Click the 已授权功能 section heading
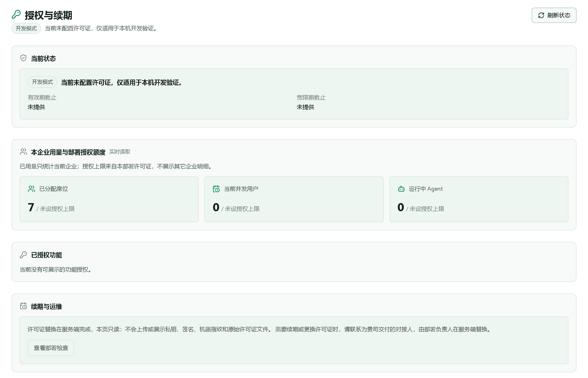This screenshot has width=588, height=378. [47, 255]
